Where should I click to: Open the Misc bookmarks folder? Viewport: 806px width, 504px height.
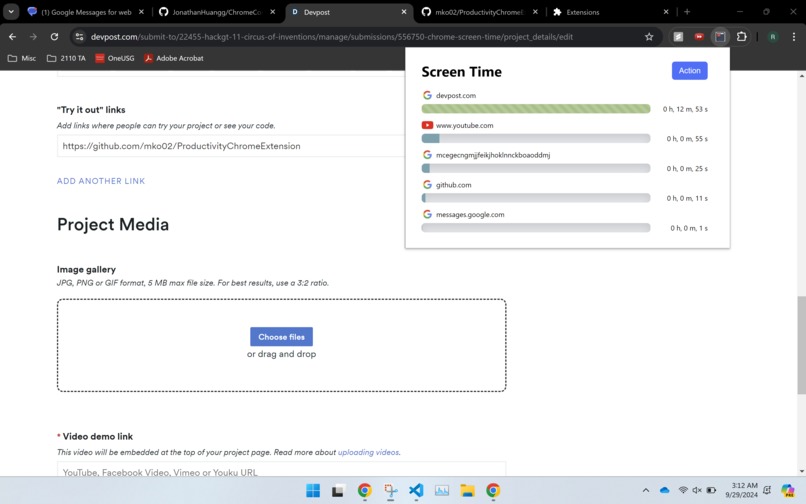[22, 58]
